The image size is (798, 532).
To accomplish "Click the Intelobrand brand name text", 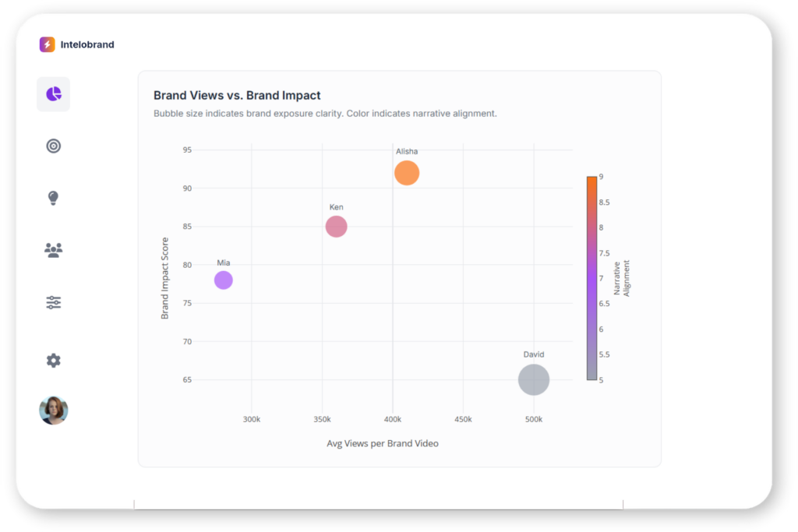I will point(87,44).
